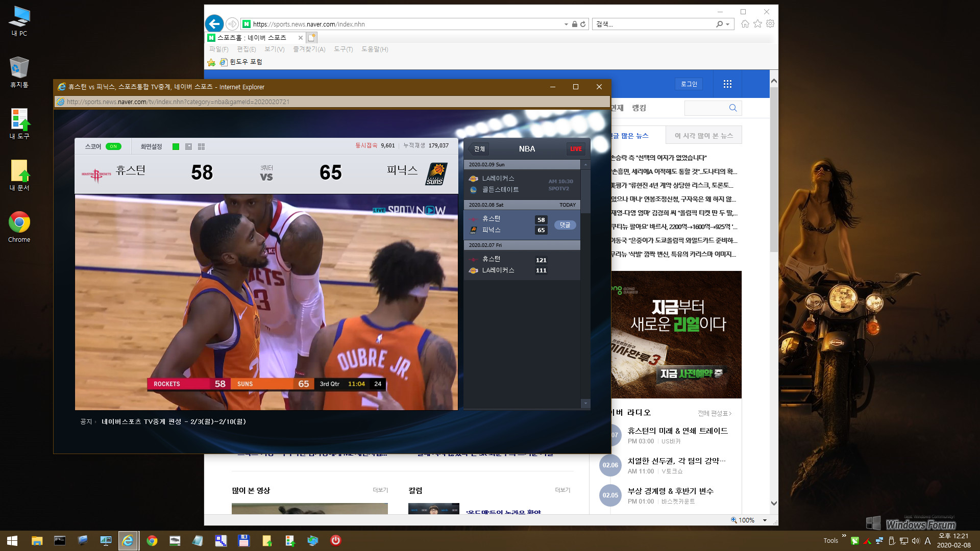Open the 휴스턴의 미래 & 연쇄 트레이드 radio item
Screen dimensions: 980x551
[677, 431]
